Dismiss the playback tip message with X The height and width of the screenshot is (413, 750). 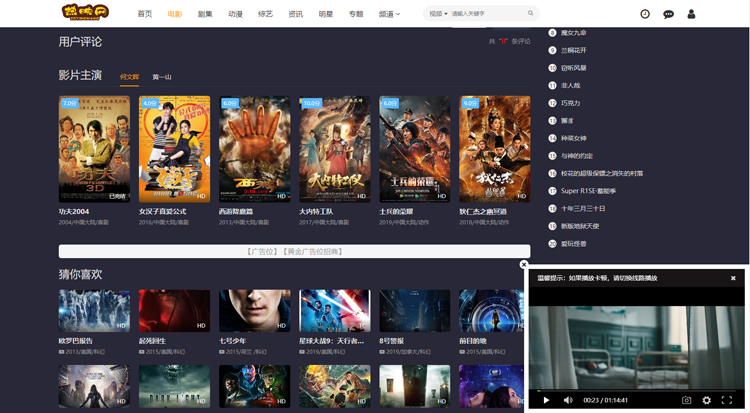coord(733,278)
